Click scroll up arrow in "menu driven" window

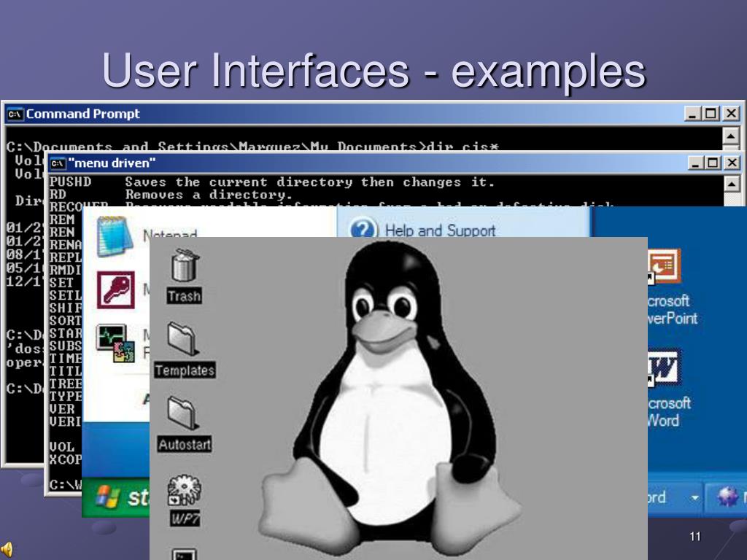(x=732, y=184)
